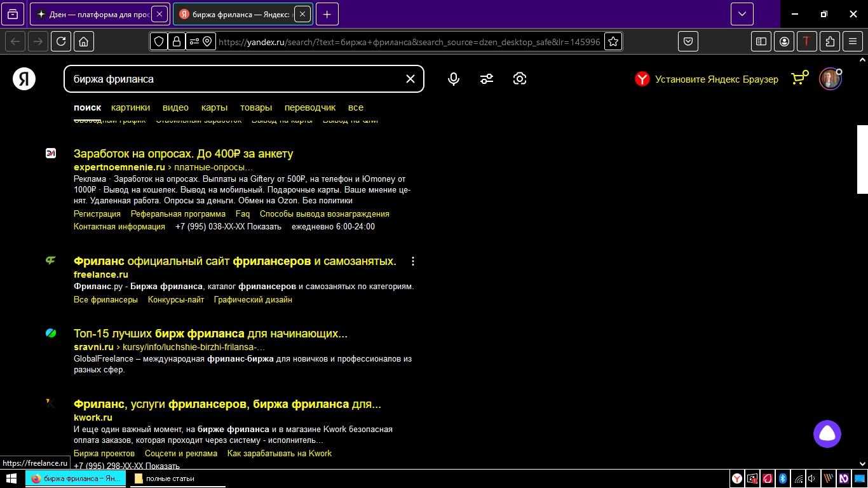Open Соцсети и реклама sitelink
This screenshot has width=868, height=488.
coord(181,454)
